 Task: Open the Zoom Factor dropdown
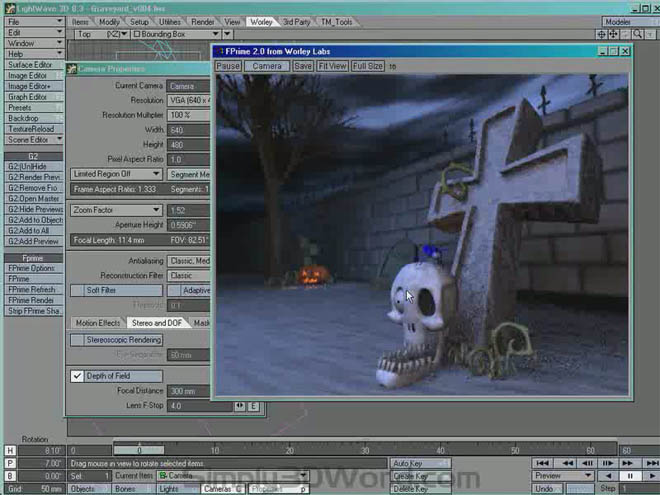click(116, 210)
